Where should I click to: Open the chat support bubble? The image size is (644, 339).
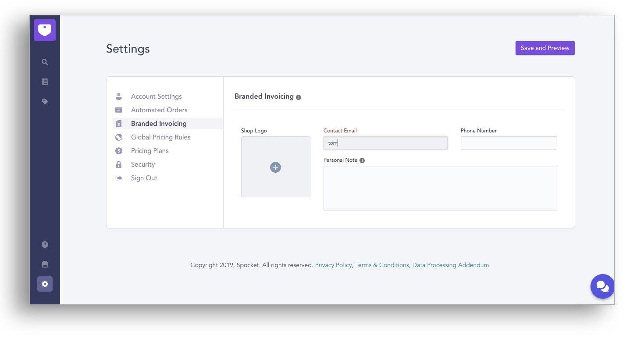coord(602,286)
